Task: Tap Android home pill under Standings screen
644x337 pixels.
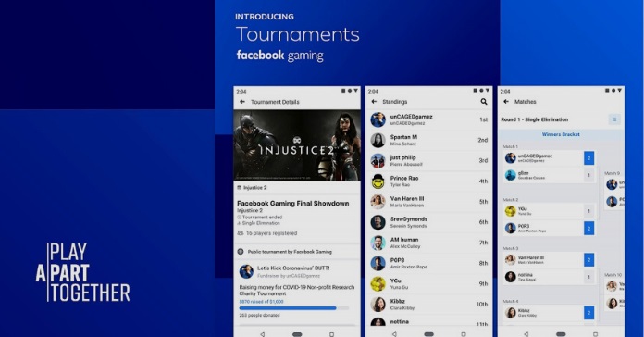Action: coord(428,334)
